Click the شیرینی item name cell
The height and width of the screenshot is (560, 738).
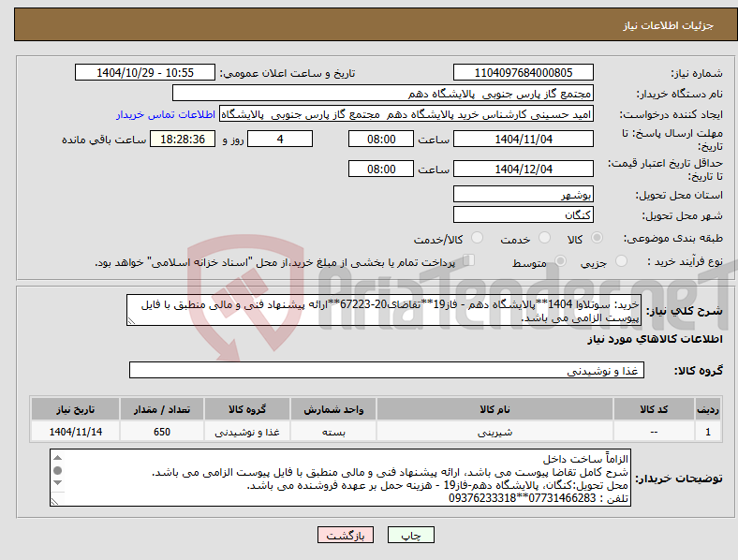494,432
